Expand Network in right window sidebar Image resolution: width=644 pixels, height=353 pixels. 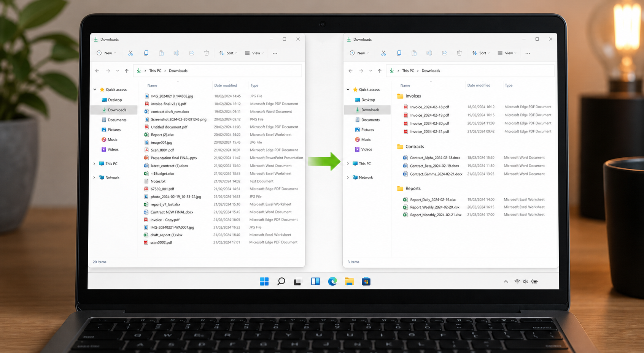[x=348, y=177]
